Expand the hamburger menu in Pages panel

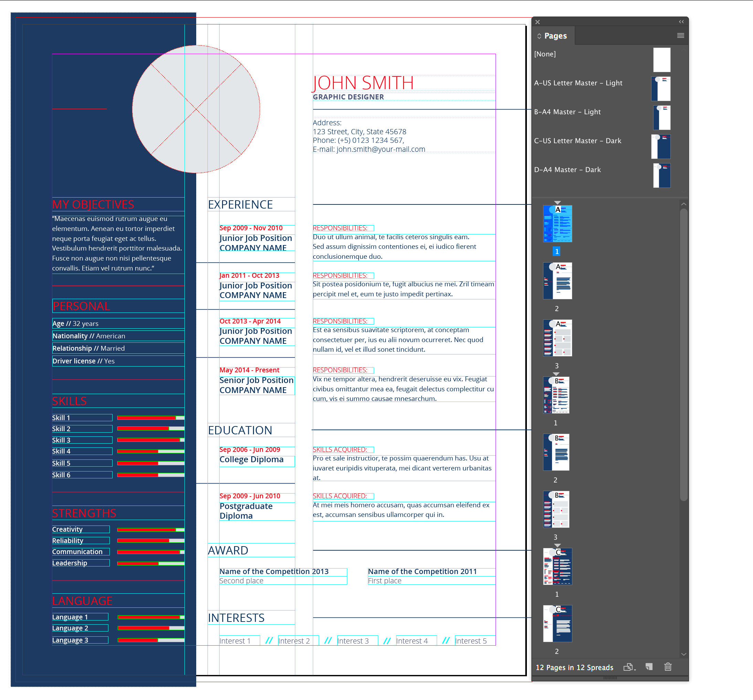681,36
